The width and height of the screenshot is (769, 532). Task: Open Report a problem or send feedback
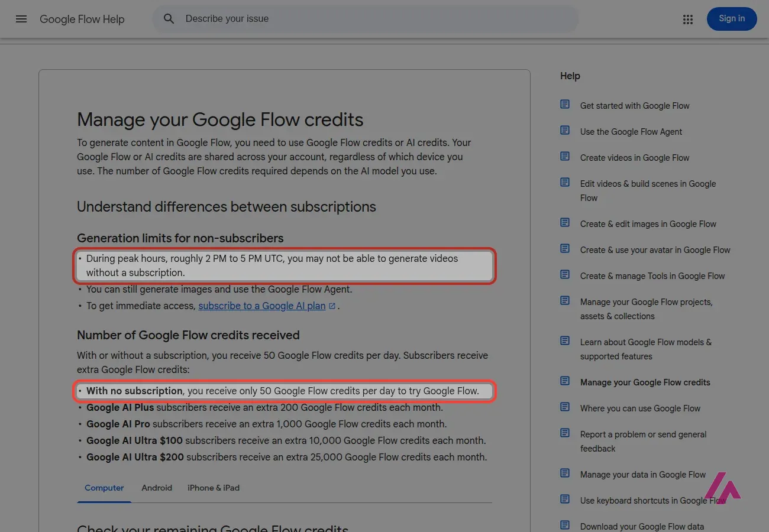coord(644,442)
